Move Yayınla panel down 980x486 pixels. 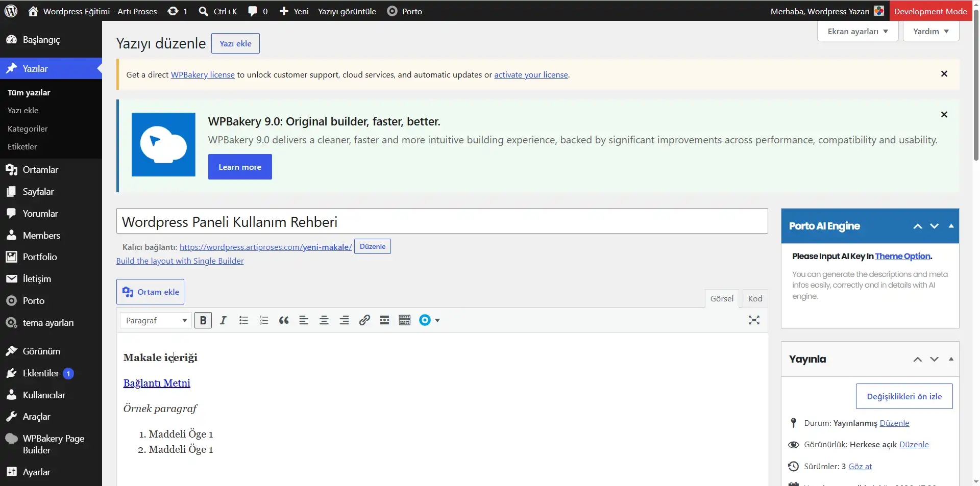click(935, 359)
